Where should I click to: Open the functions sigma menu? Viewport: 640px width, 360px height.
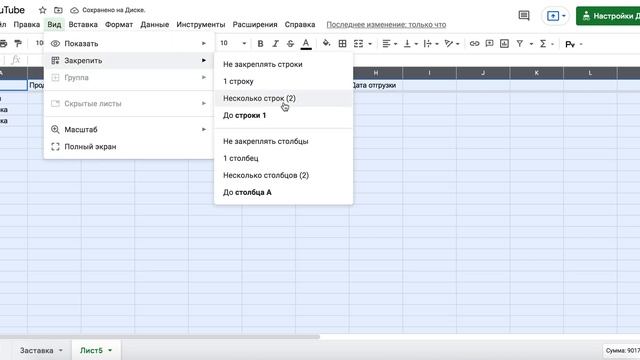click(x=543, y=43)
